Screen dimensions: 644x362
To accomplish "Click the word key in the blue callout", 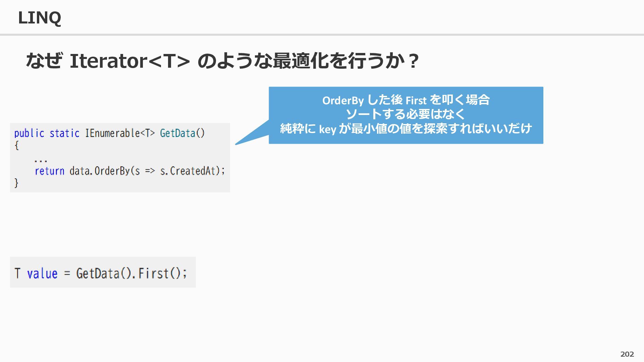I will 327,129.
